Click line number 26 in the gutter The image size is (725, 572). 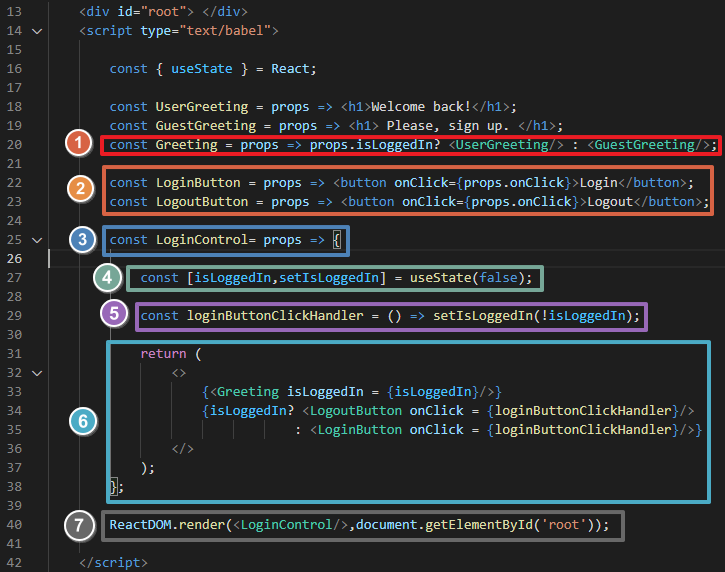[14, 258]
